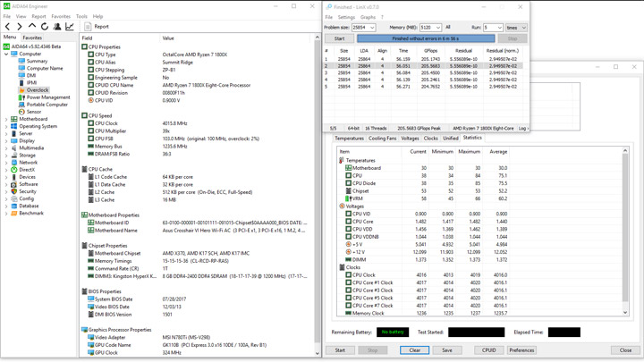Screen dimensions: 644x362
Task: Click the Forward arrow in AIDA64 toolbar
Action: (20, 27)
